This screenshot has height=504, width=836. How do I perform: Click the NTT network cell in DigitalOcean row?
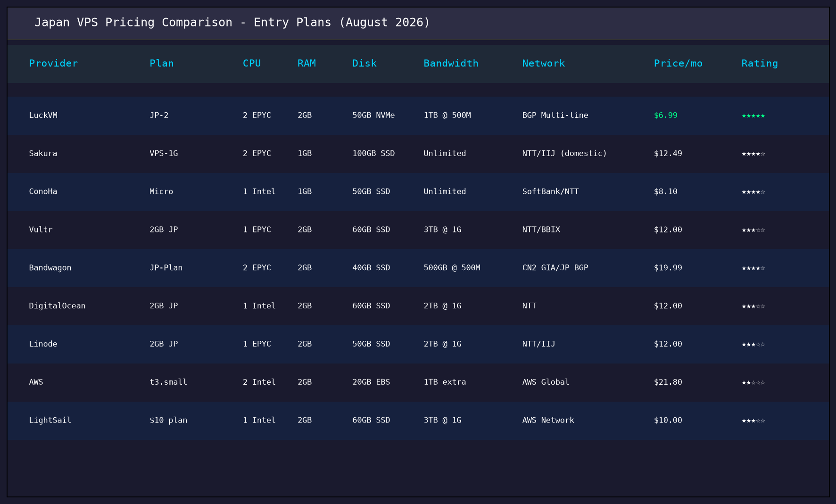(x=529, y=306)
